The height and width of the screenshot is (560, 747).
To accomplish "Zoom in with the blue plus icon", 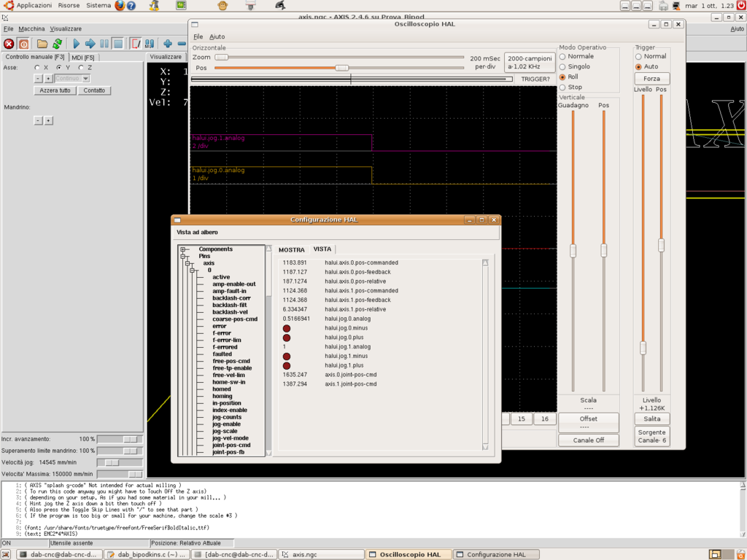I will coord(168,44).
